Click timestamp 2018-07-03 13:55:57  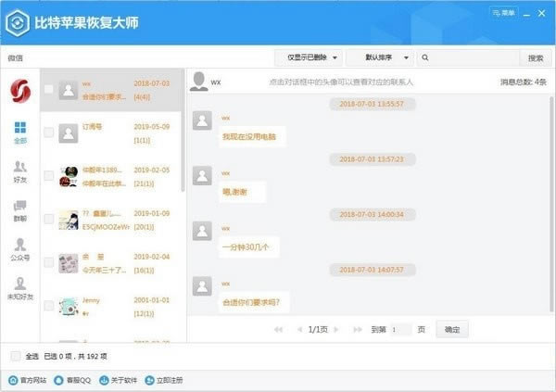[x=372, y=104]
